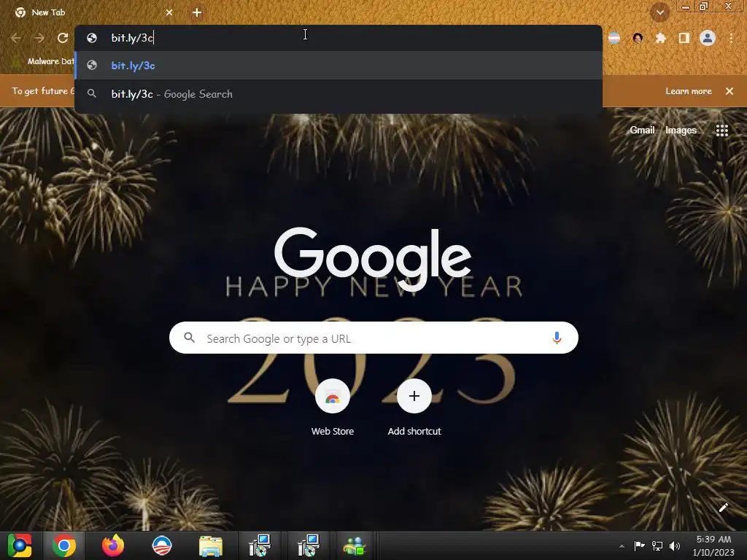Click the volume speaker tray icon

675,545
